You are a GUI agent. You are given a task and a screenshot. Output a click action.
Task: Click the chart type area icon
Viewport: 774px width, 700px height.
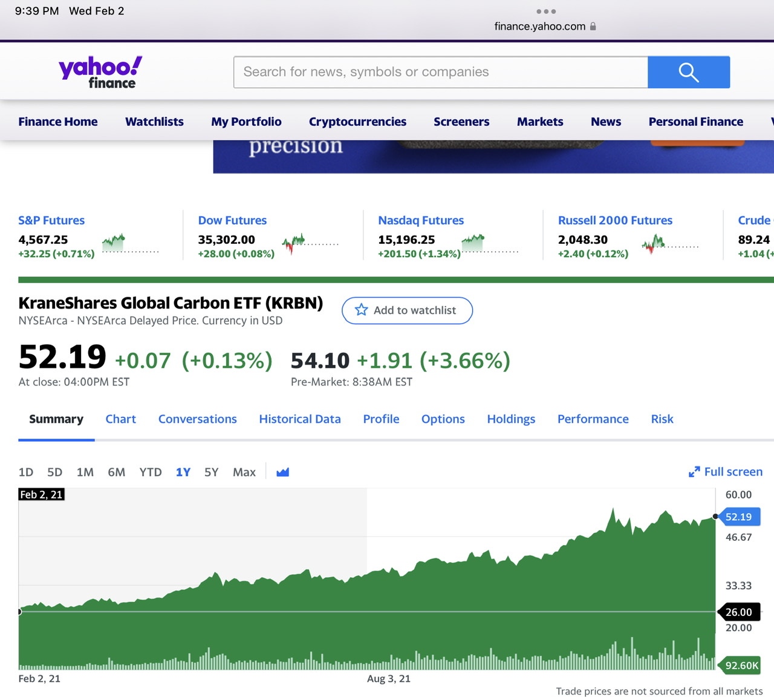(282, 472)
